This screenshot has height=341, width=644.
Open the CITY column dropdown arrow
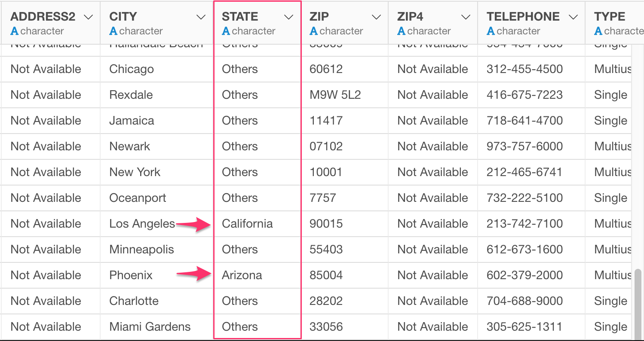click(201, 17)
